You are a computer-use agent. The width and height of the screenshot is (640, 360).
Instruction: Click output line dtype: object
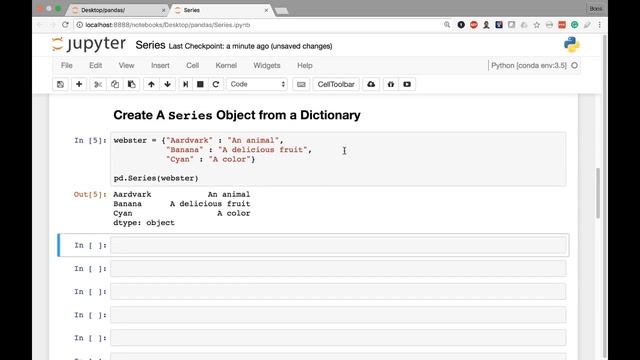pos(144,223)
